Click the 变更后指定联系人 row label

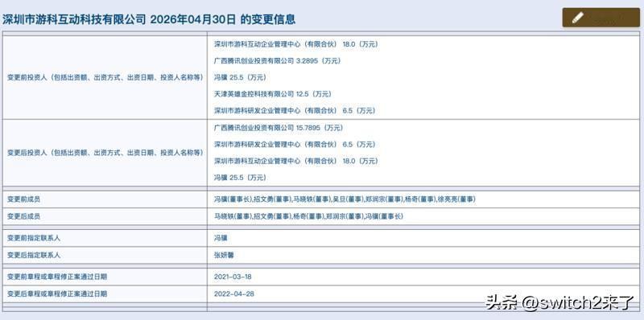click(x=33, y=255)
